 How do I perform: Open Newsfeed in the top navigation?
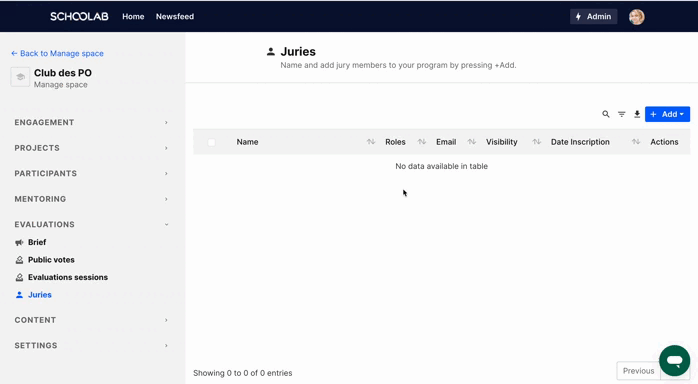(175, 16)
